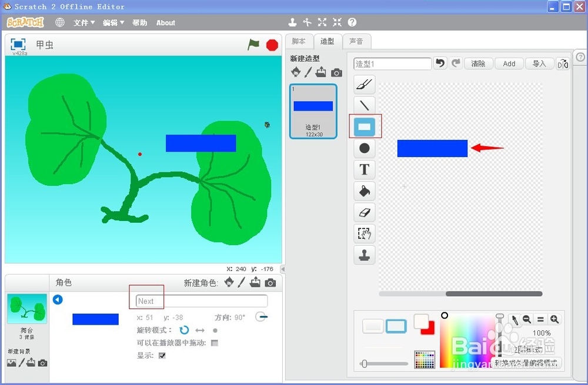
Task: Take new costume from camera
Action: point(336,73)
